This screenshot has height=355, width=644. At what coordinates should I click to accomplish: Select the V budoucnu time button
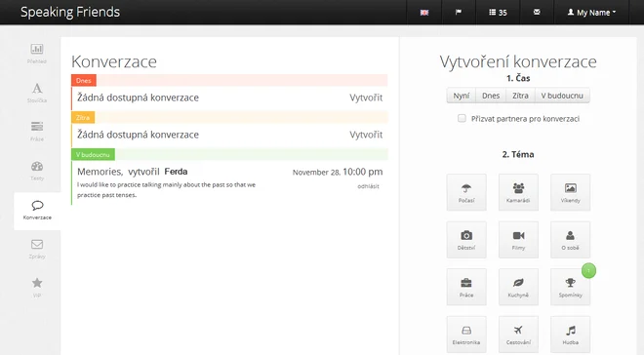coord(562,96)
